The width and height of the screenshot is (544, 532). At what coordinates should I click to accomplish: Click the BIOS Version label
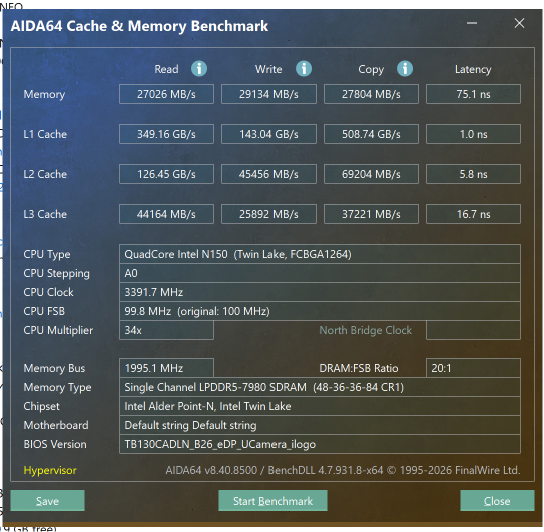click(55, 444)
